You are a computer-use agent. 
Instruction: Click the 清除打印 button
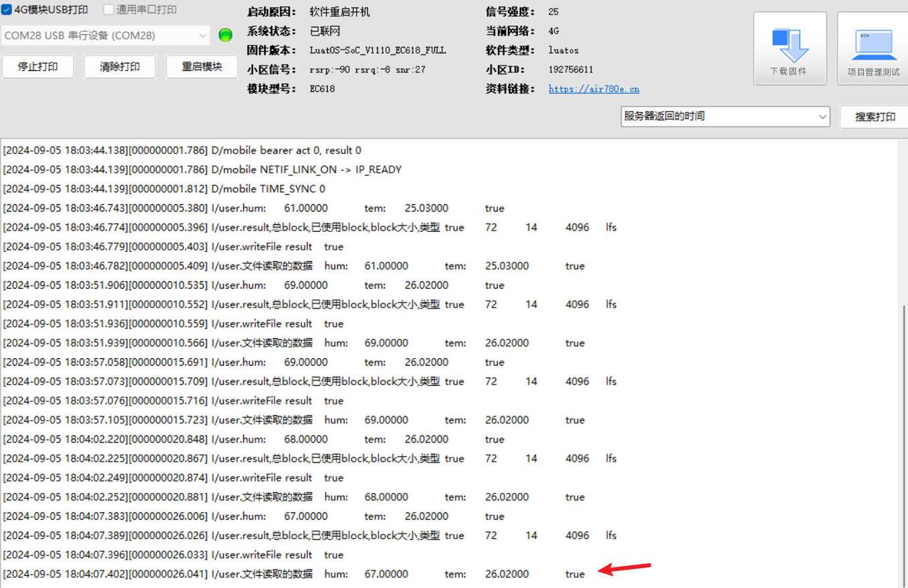point(120,67)
